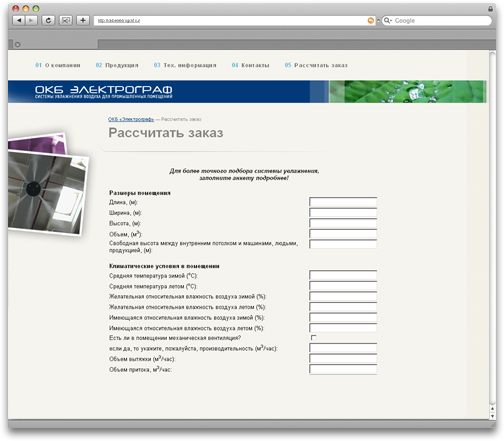The width and height of the screenshot is (504, 441).
Task: Click the browser back arrow button
Action: pyautogui.click(x=19, y=21)
